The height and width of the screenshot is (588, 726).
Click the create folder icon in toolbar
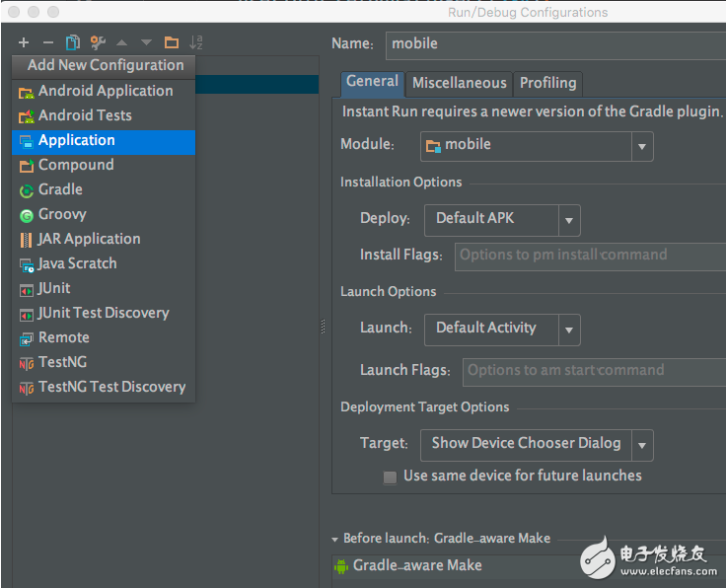172,42
